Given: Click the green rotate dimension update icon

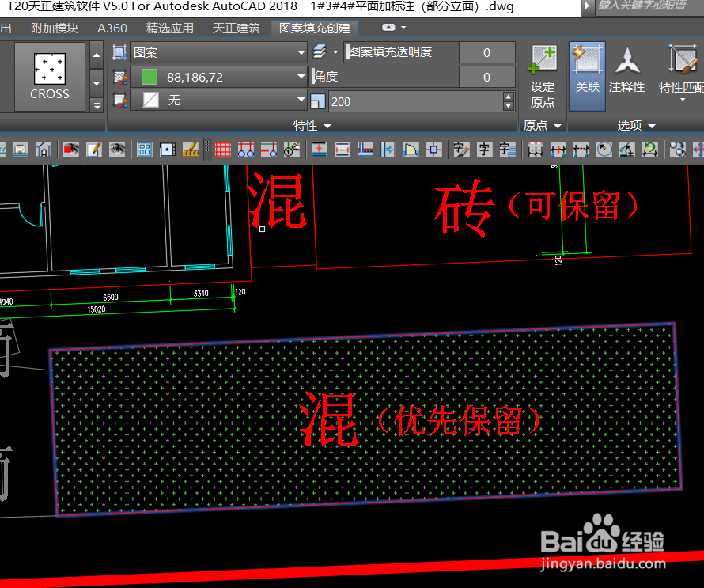Looking at the screenshot, I should [x=649, y=149].
